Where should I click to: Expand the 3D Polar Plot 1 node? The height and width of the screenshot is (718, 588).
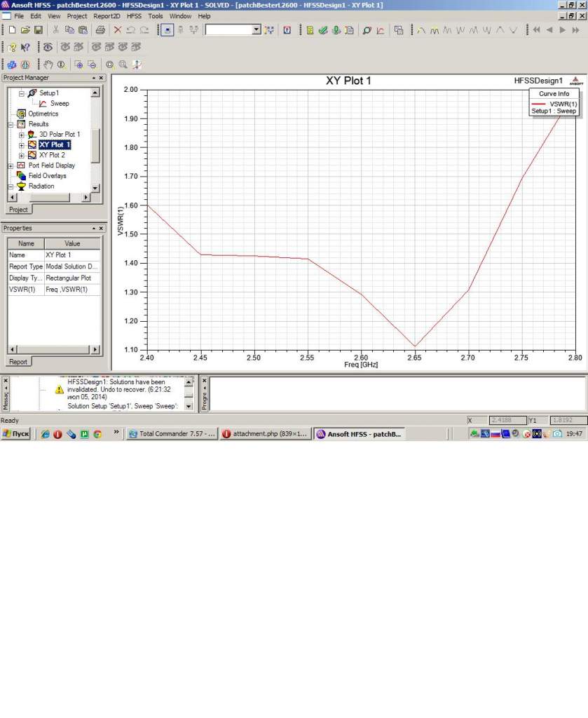tap(22, 135)
